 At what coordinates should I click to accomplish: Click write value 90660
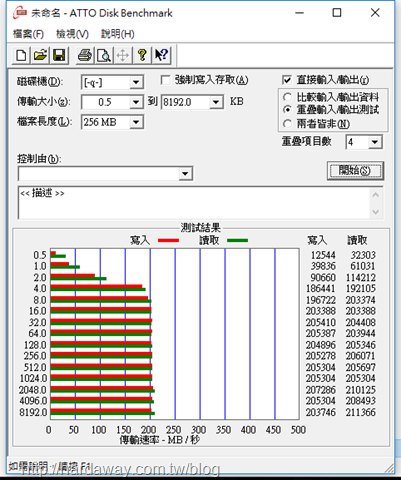[x=323, y=278]
